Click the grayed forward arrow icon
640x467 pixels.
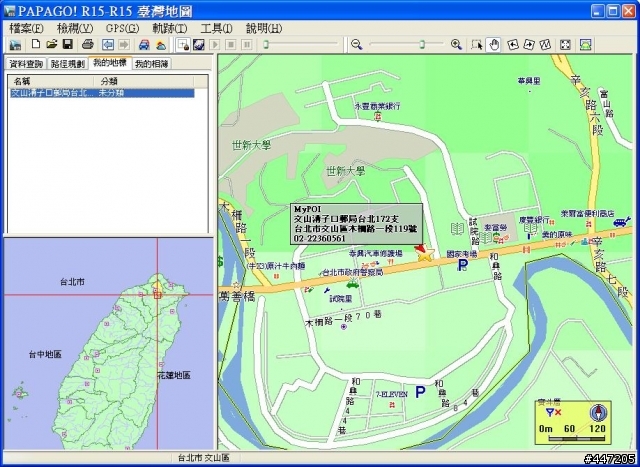tap(124, 44)
